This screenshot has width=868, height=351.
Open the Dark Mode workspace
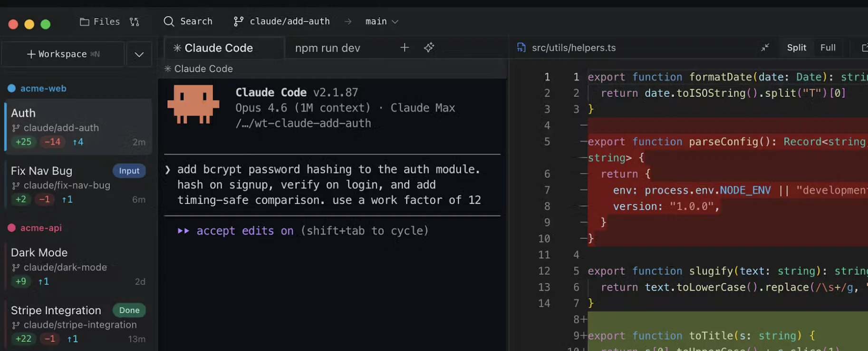click(78, 266)
